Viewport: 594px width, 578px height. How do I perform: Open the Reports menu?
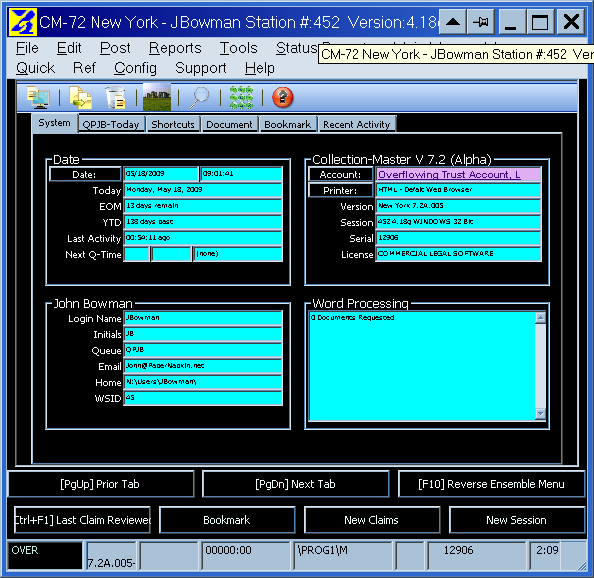pyautogui.click(x=175, y=48)
